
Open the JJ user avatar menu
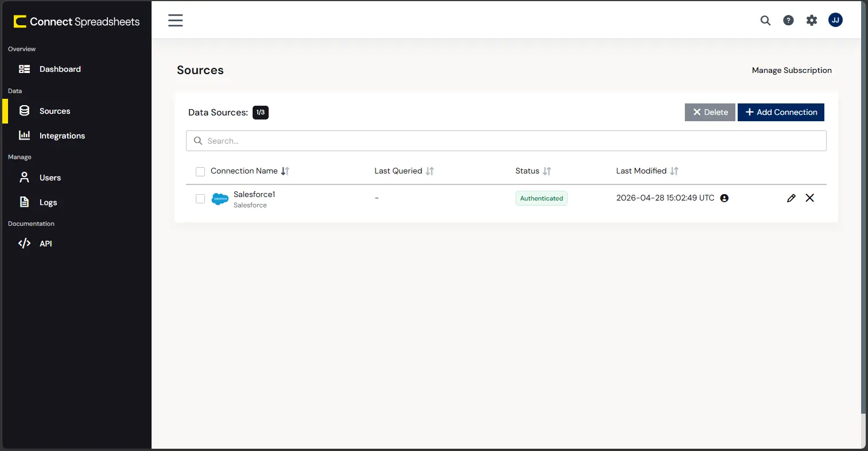(835, 20)
